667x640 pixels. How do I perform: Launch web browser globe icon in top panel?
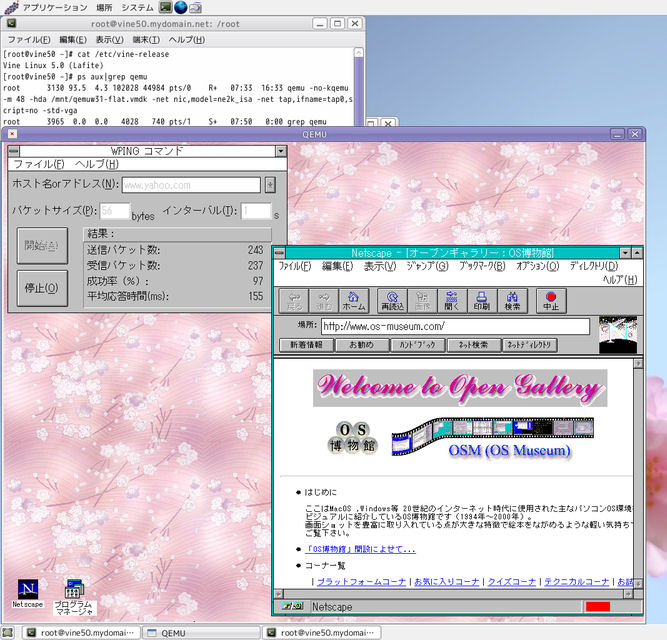point(181,7)
